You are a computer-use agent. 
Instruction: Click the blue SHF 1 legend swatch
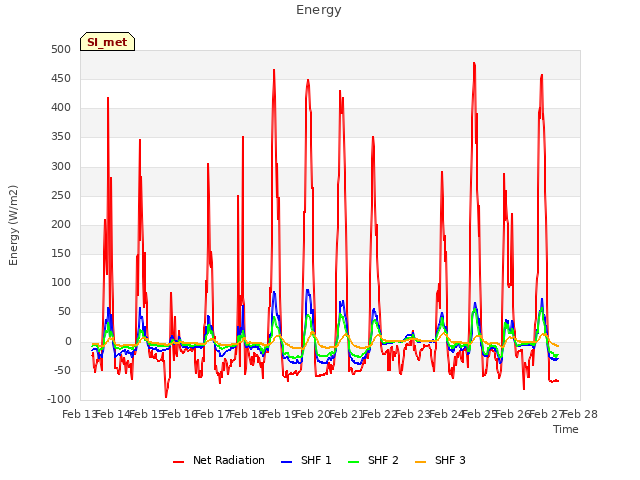pyautogui.click(x=287, y=462)
